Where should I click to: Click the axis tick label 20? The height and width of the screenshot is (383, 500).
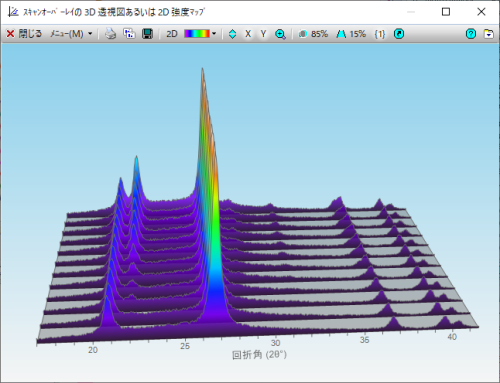[93, 350]
